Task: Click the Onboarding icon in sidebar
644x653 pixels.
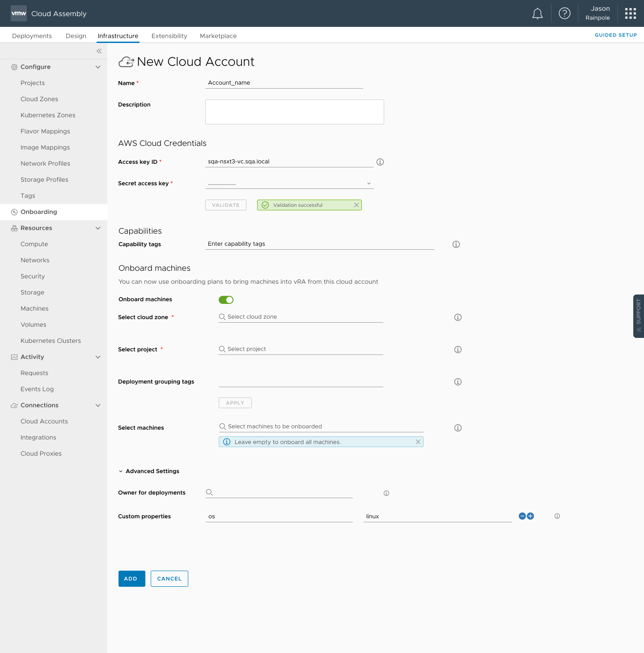Action: coord(14,212)
